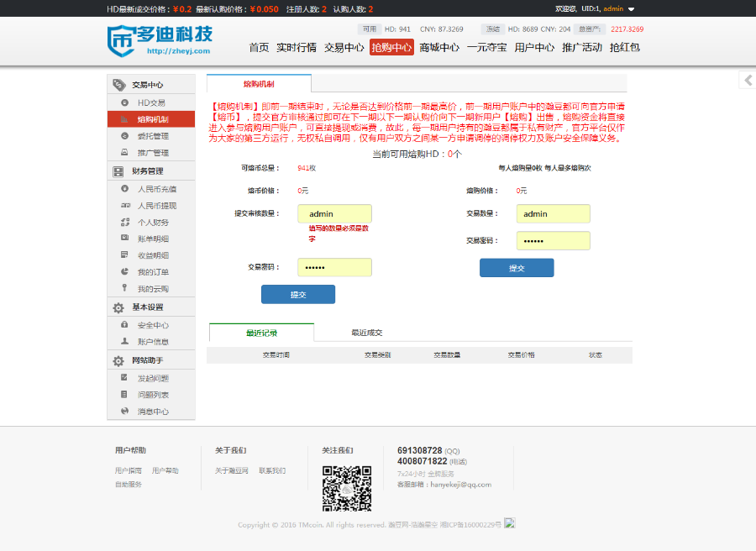The image size is (756, 551).
Task: Click 提交 under the right form
Action: click(517, 268)
